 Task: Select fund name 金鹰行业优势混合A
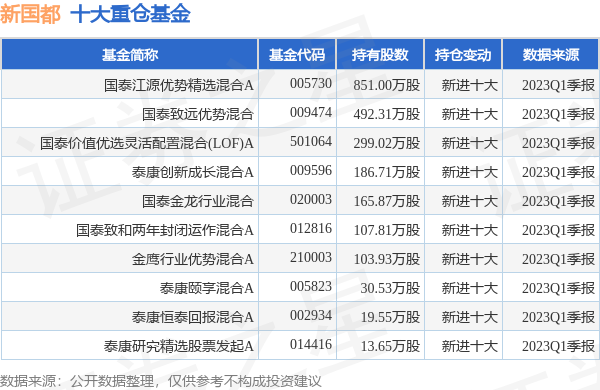(x=193, y=259)
